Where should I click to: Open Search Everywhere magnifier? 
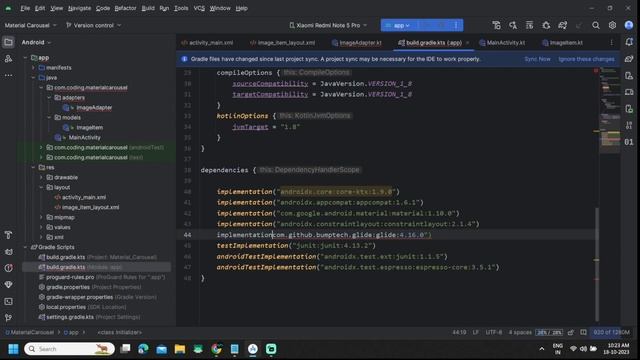coord(596,25)
